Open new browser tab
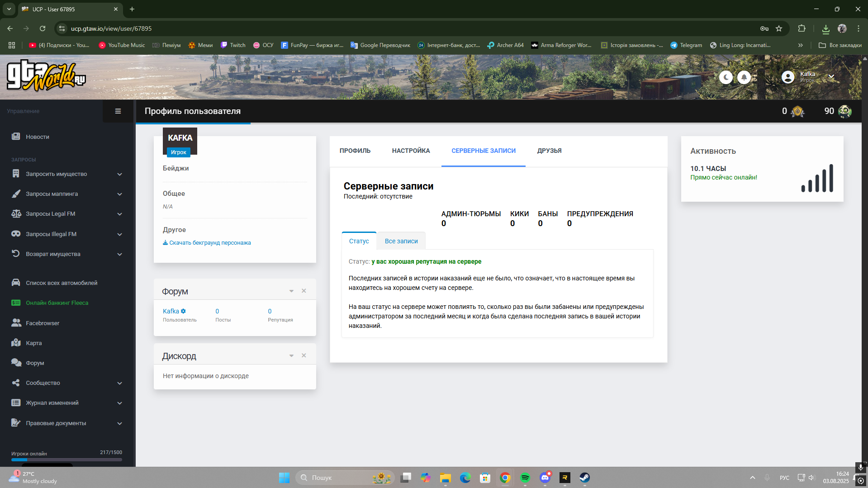Screen dimensions: 868x488 tap(132, 9)
